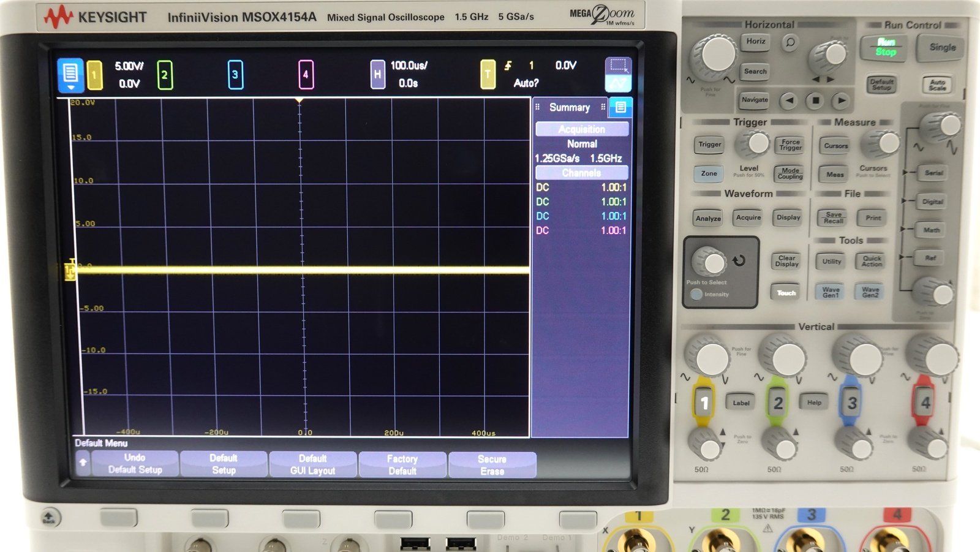Select the zoom box draw icon
The image size is (980, 552).
click(618, 66)
